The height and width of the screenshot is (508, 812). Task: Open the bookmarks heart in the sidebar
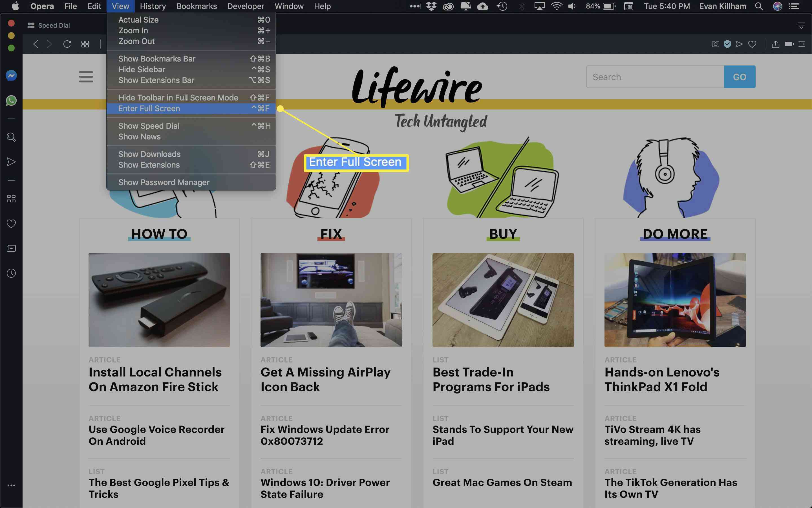pyautogui.click(x=11, y=224)
